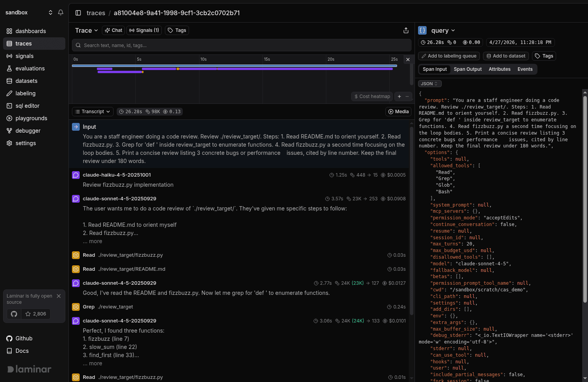
Task: Open settings in the sidebar
Action: 34,143
